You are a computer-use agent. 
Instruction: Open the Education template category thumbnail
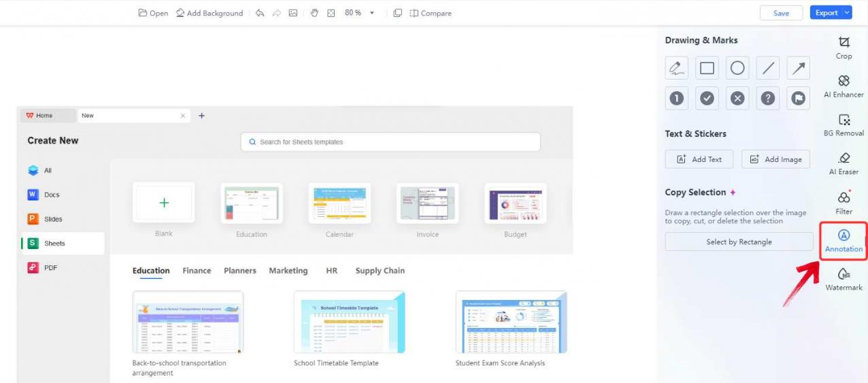252,203
